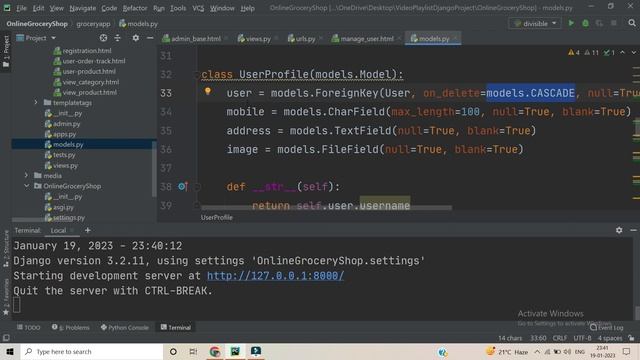Click the locate-file target icon in Project panel
Image resolution: width=640 pixels, height=360 pixels.
(103, 38)
